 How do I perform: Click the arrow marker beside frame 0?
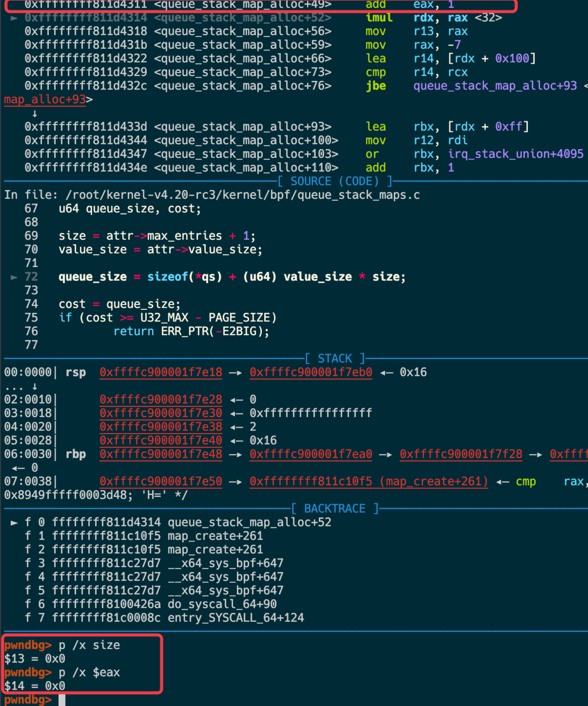point(14,523)
